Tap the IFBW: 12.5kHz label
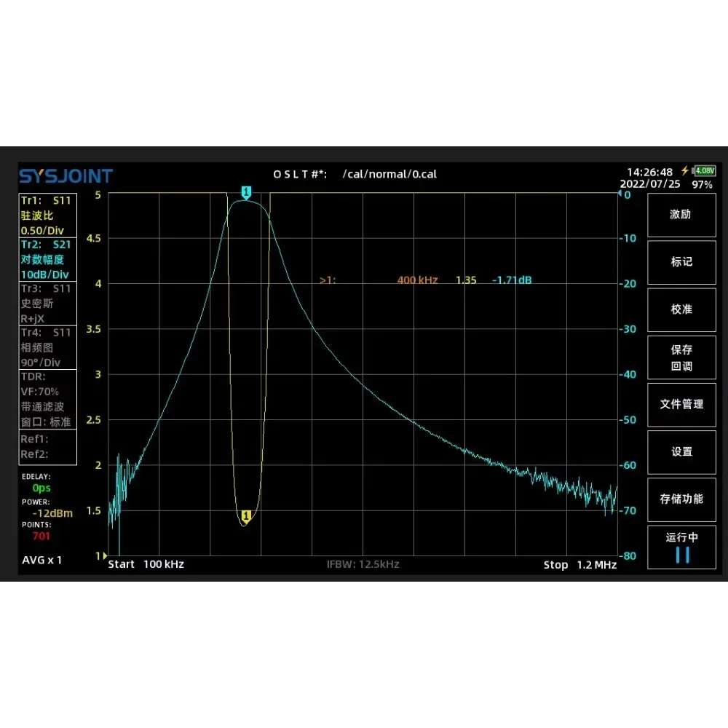728x728 pixels. [363, 564]
